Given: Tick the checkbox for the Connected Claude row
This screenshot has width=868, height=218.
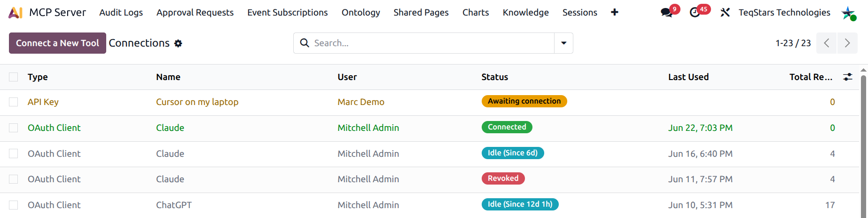Looking at the screenshot, I should tap(14, 128).
